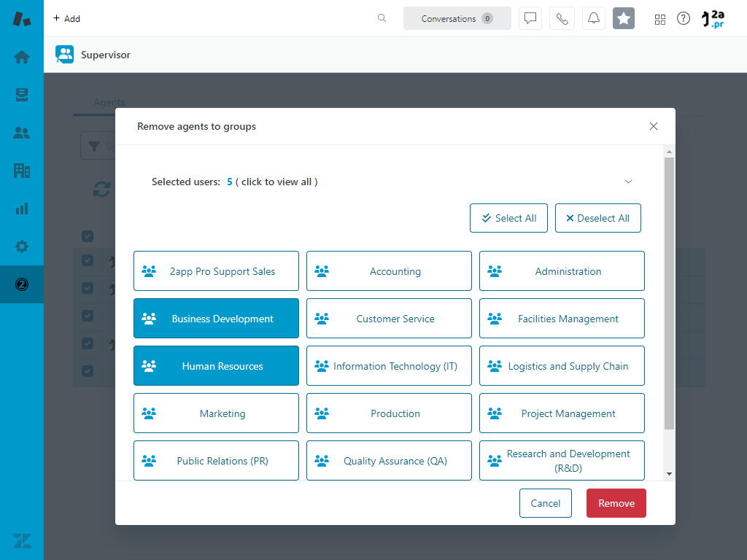Expand the Selected users chevron

(628, 182)
